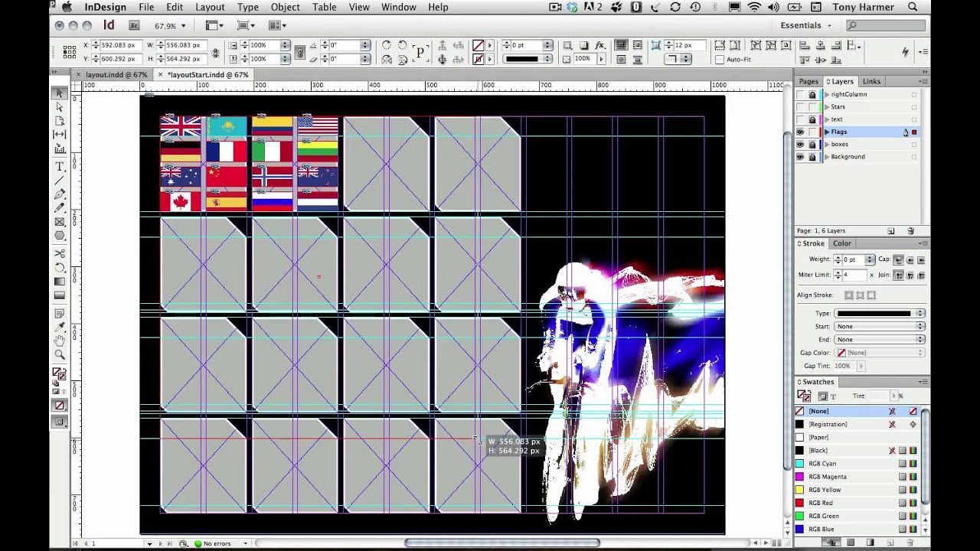Pick the Type tool

click(x=60, y=167)
